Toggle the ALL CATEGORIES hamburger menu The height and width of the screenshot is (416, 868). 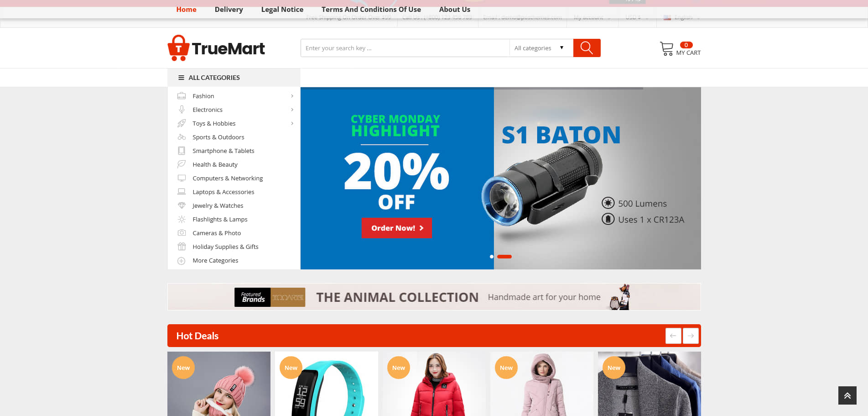pyautogui.click(x=181, y=78)
